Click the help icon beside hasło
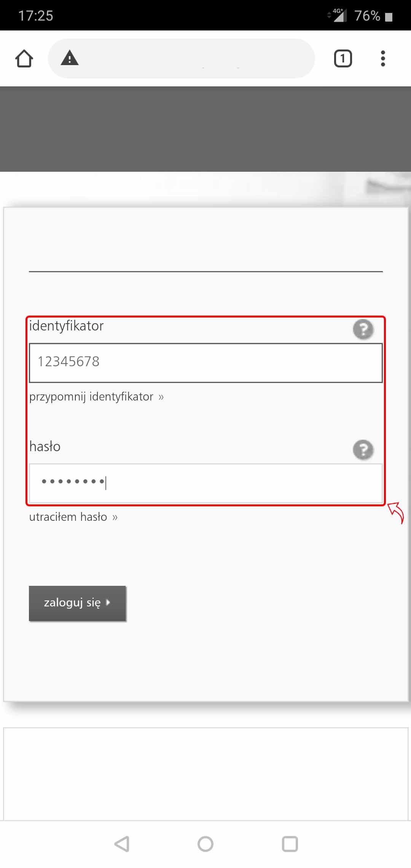 [363, 450]
